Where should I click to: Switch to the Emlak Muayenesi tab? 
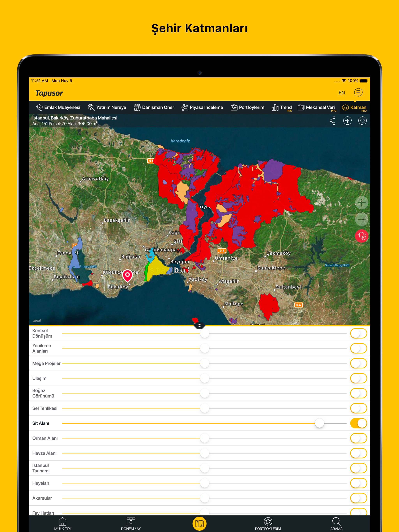58,107
